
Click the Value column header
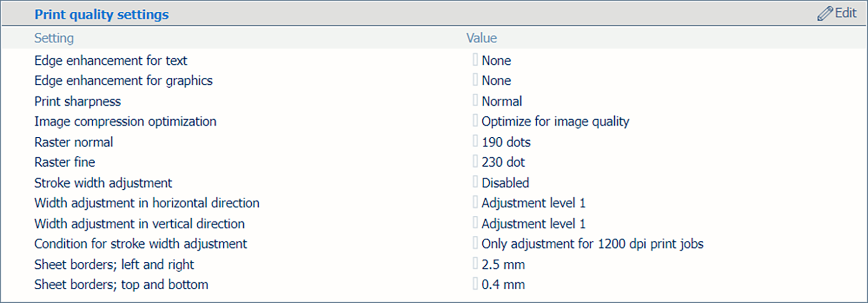click(481, 38)
